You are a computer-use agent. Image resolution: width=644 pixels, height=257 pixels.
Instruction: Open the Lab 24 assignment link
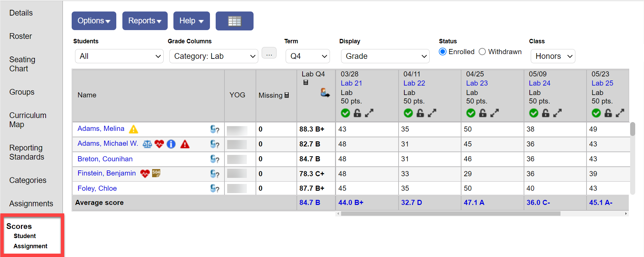(539, 83)
